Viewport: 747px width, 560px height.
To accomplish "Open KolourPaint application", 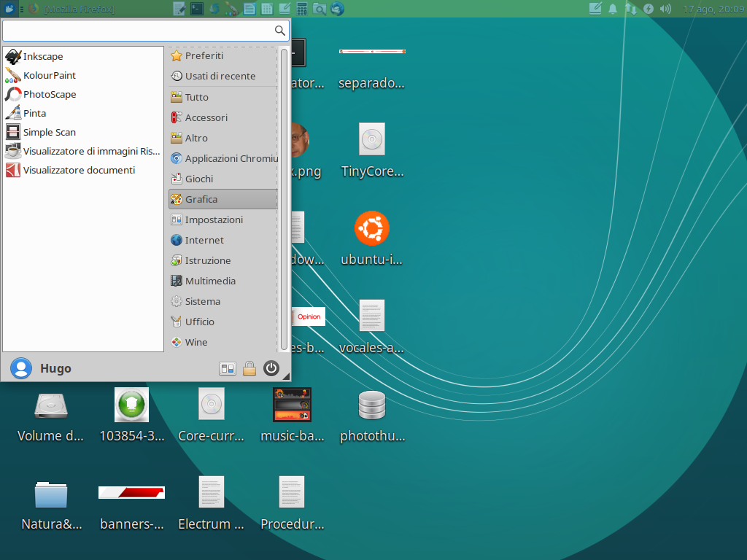I will [x=83, y=75].
